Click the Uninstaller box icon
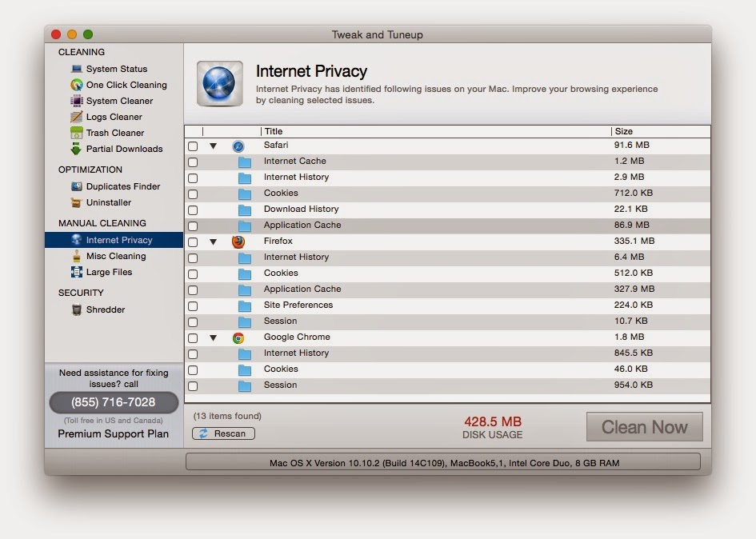756x539 pixels. click(x=76, y=202)
